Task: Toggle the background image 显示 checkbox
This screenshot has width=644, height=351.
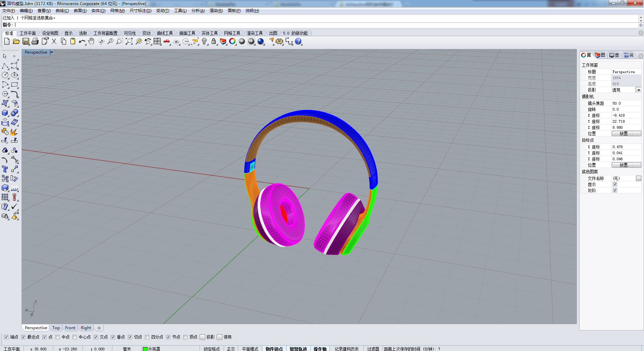Action: click(x=615, y=184)
